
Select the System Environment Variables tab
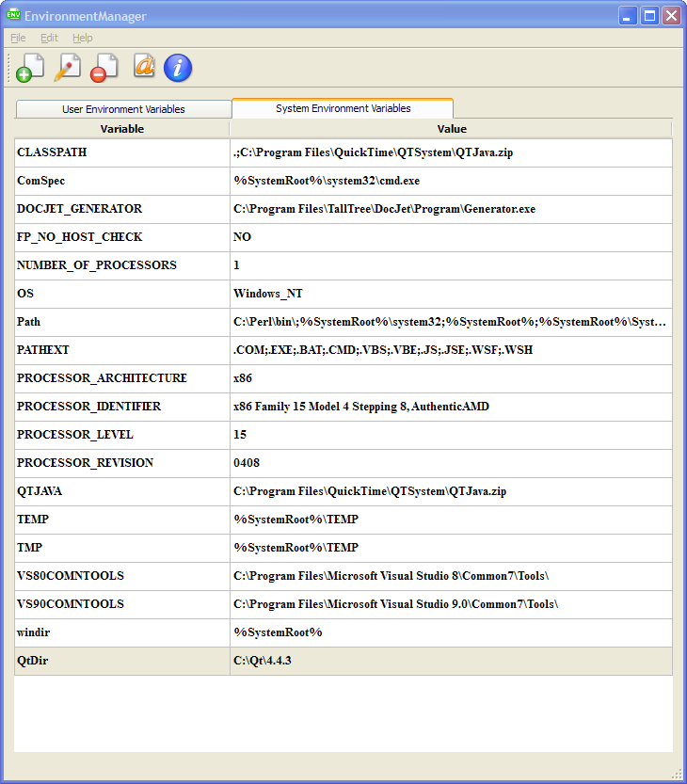(343, 108)
